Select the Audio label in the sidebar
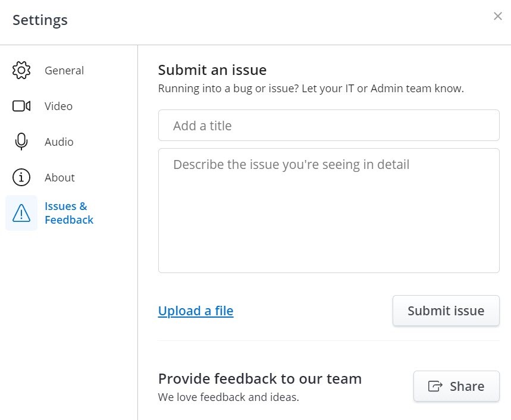511x420 pixels. (x=59, y=142)
